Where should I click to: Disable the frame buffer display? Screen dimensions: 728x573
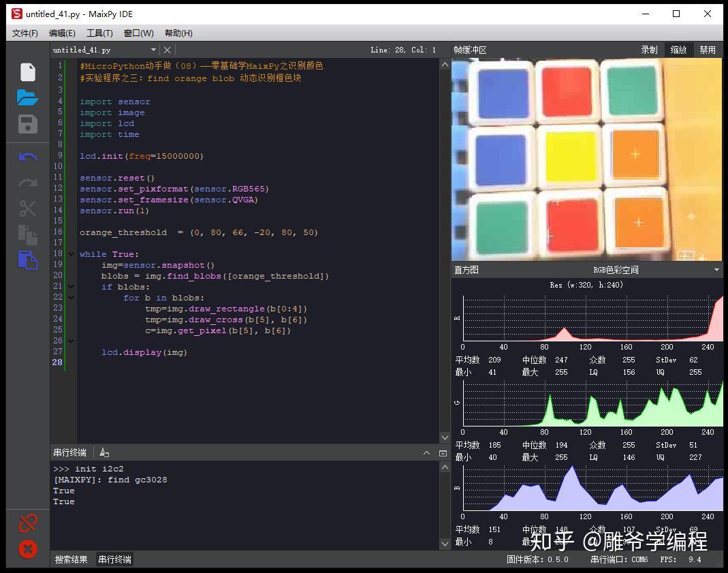click(707, 49)
